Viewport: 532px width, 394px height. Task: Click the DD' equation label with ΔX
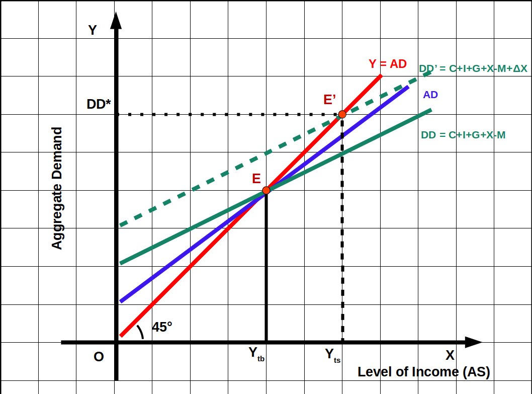pos(474,68)
